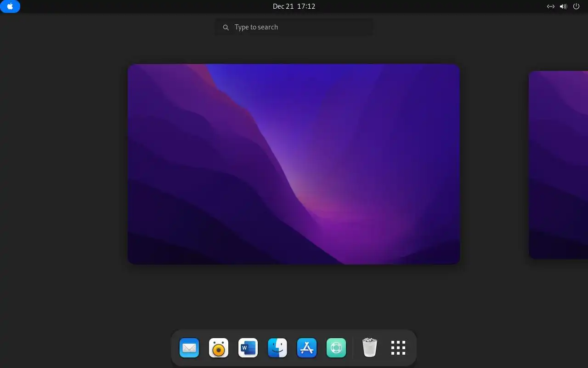Show all applications grid
588x368 pixels.
pos(398,348)
